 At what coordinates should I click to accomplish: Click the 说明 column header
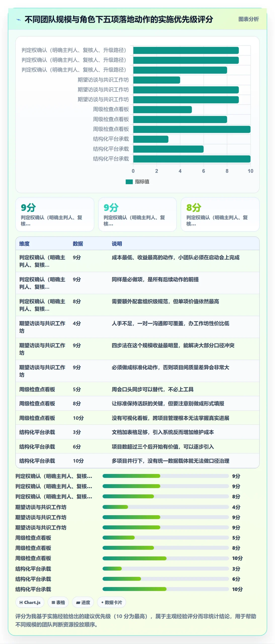click(117, 244)
